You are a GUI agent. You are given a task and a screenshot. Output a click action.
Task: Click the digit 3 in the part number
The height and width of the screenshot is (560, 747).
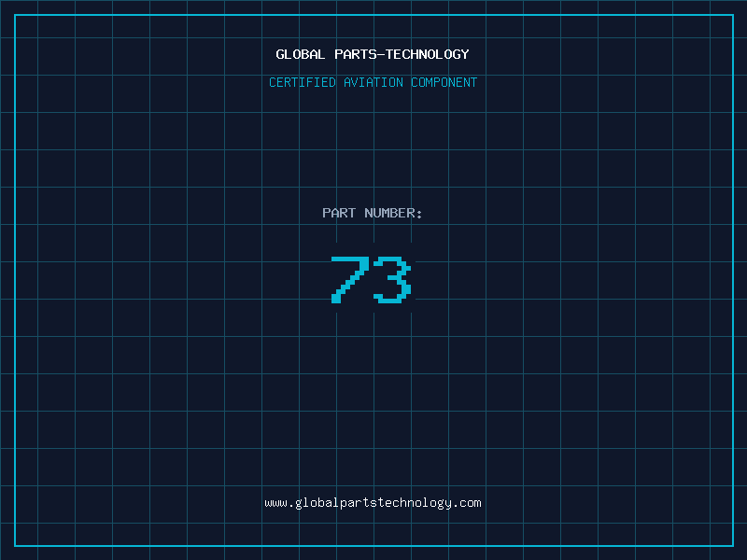coord(393,280)
